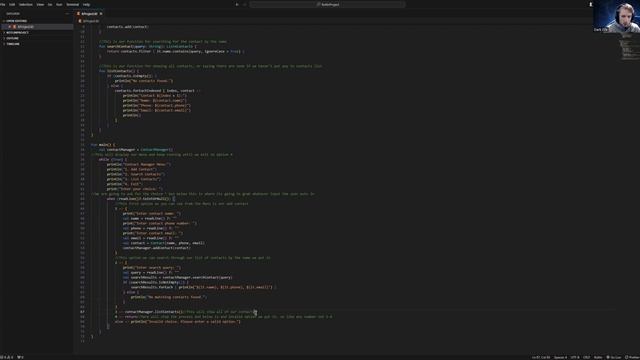
Task: Click the Go Live status bar button
Action: pos(614,358)
